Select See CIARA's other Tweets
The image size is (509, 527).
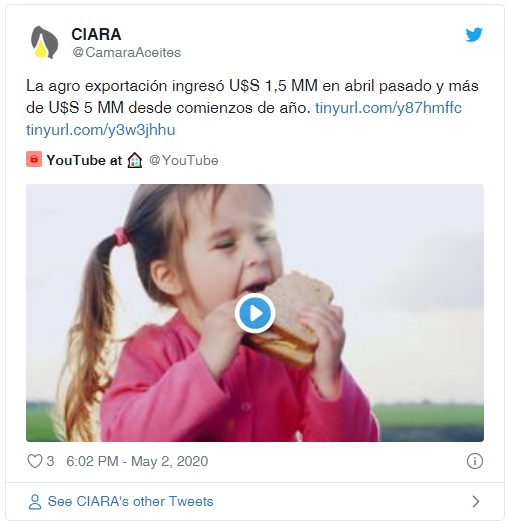[x=130, y=501]
